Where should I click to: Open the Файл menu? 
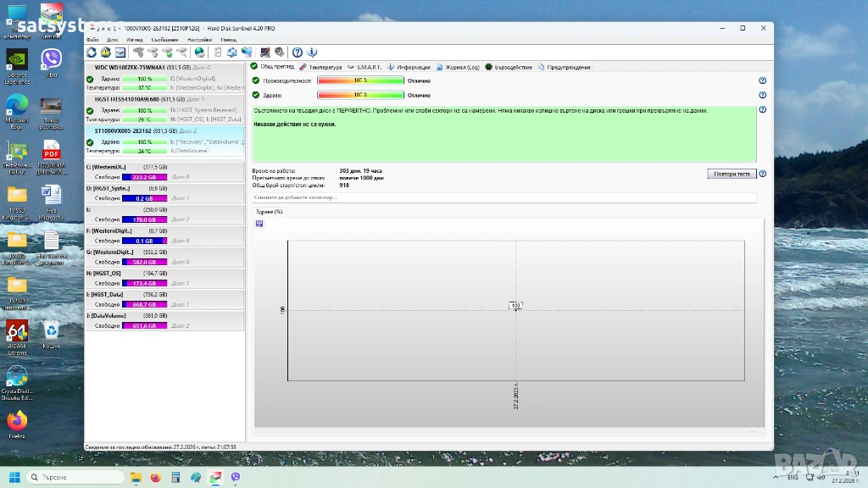pyautogui.click(x=92, y=40)
